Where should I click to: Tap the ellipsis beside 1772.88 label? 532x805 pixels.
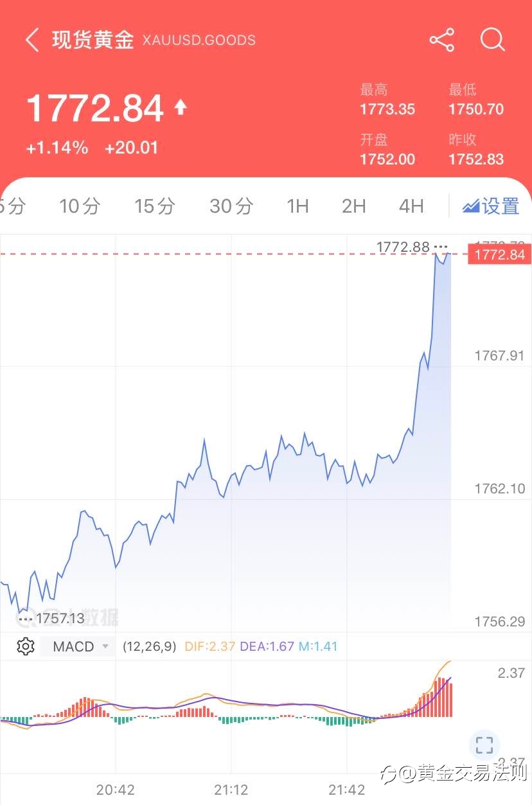441,247
